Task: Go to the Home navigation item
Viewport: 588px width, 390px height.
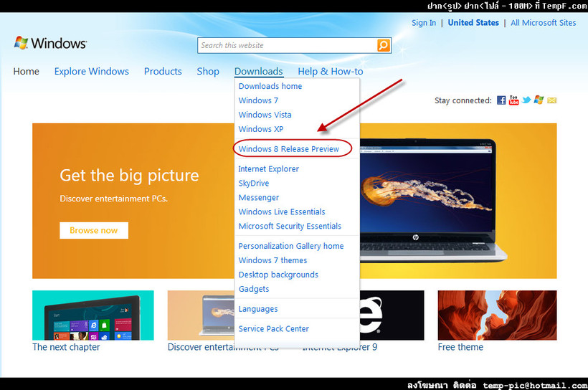Action: [27, 71]
